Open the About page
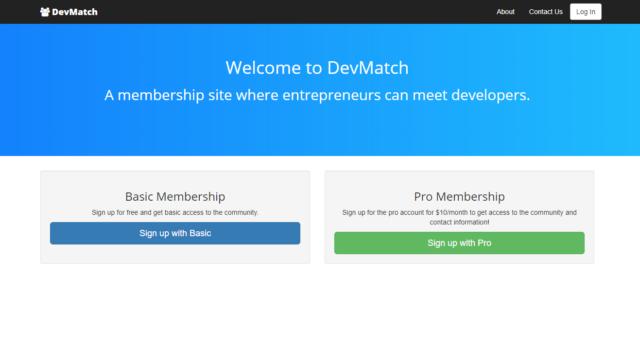Screen dimensions: 640x364 point(505,12)
